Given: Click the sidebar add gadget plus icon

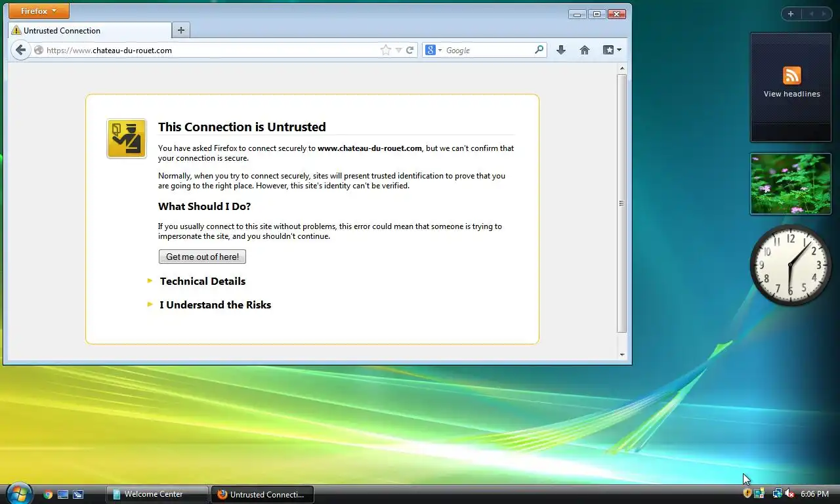Looking at the screenshot, I should pos(791,14).
